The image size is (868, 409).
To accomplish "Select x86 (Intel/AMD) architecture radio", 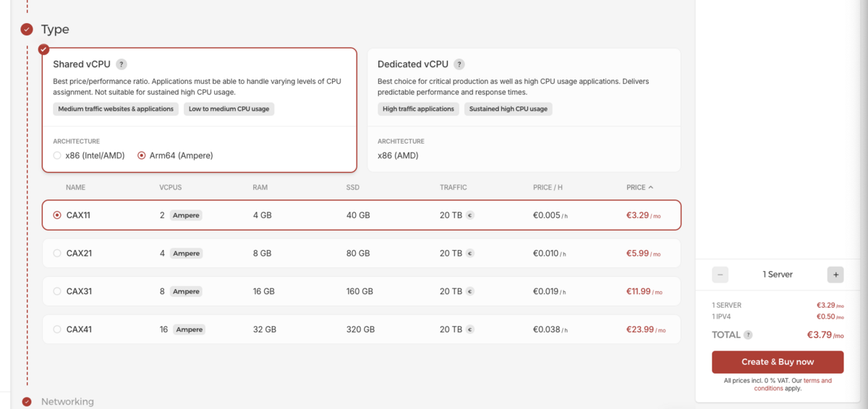I will pyautogui.click(x=58, y=155).
